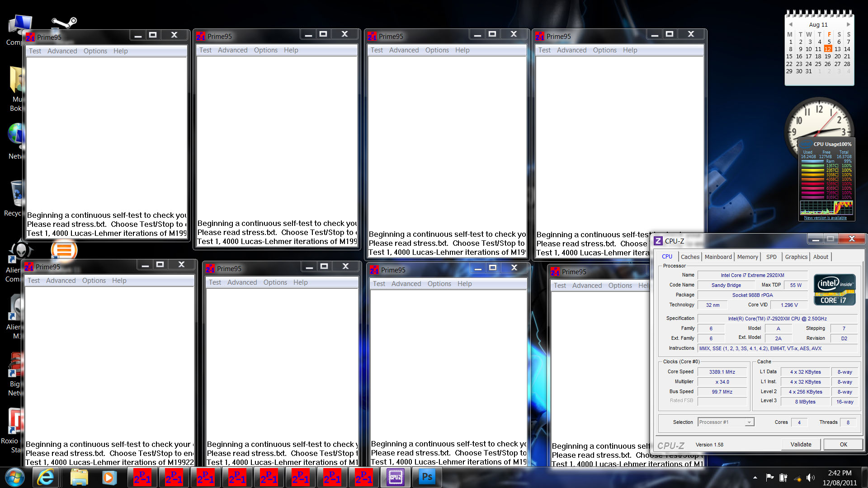
Task: Click the Core VID value 1.296 V
Action: pos(789,305)
